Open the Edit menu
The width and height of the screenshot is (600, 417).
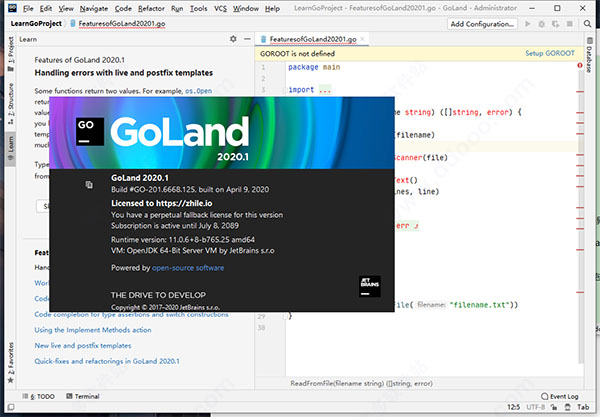point(46,8)
